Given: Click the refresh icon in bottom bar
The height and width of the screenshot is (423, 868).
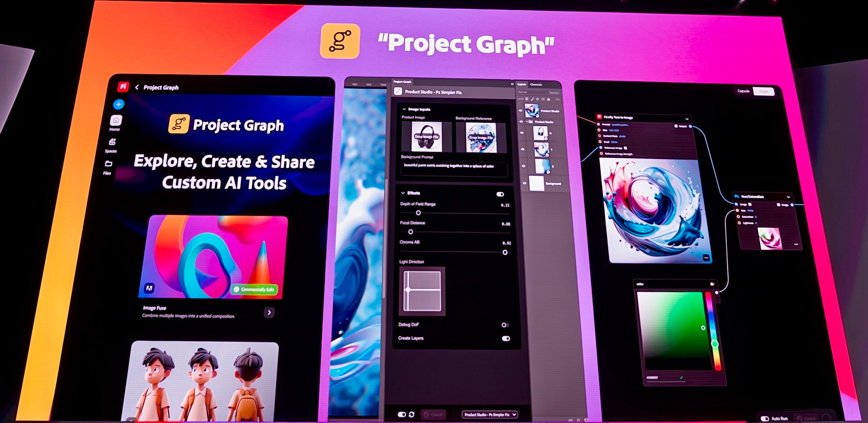Looking at the screenshot, I should click(x=411, y=414).
